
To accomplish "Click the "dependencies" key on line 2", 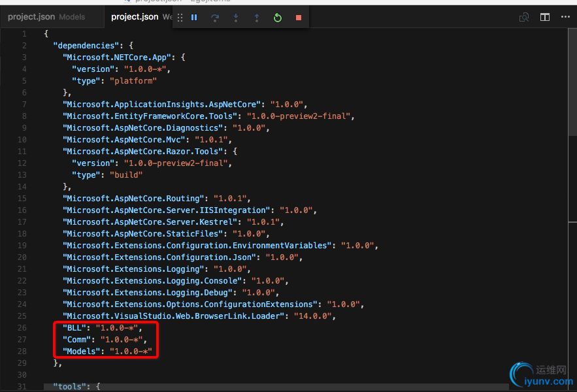I will (86, 46).
